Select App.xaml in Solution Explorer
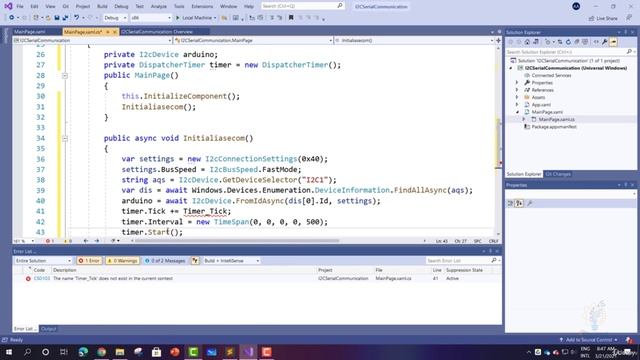This screenshot has height=360, width=640. coord(541,104)
